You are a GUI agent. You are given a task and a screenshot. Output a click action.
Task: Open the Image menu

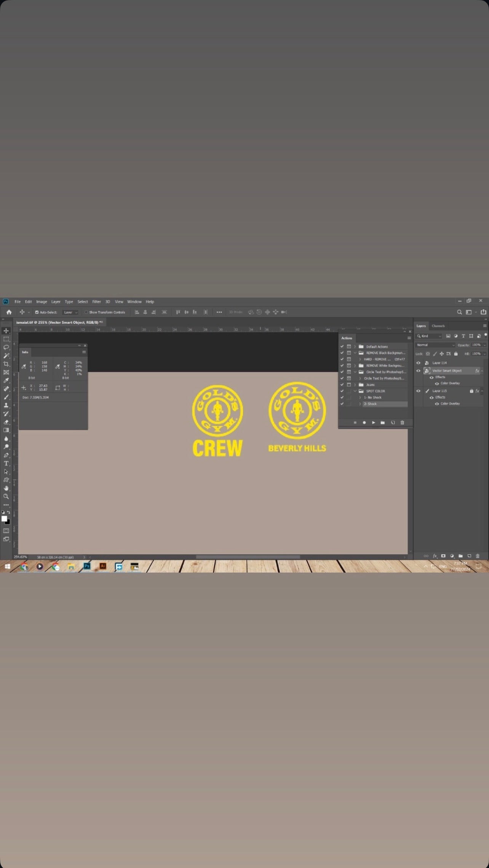[42, 302]
